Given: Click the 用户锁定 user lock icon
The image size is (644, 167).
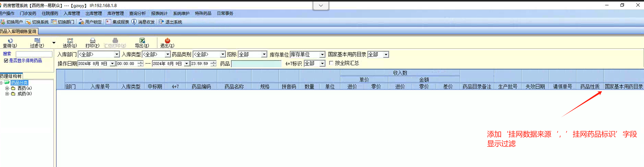Looking at the screenshot, I should (x=81, y=22).
